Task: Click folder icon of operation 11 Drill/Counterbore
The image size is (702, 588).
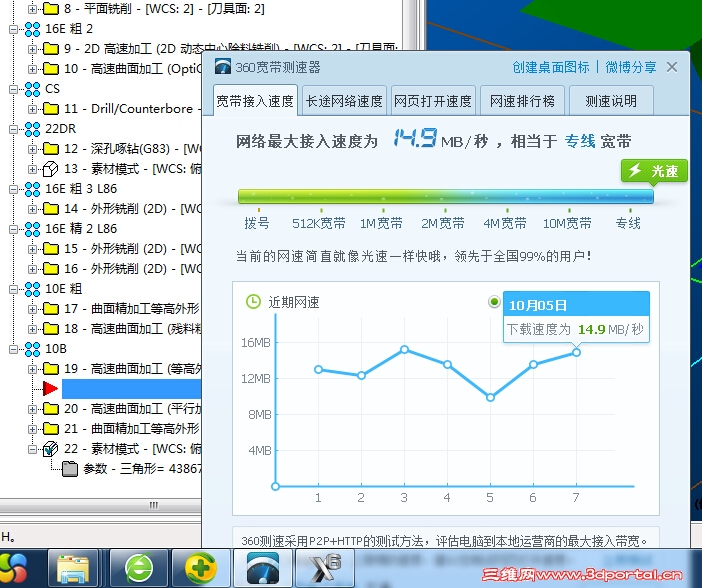Action: (51, 108)
